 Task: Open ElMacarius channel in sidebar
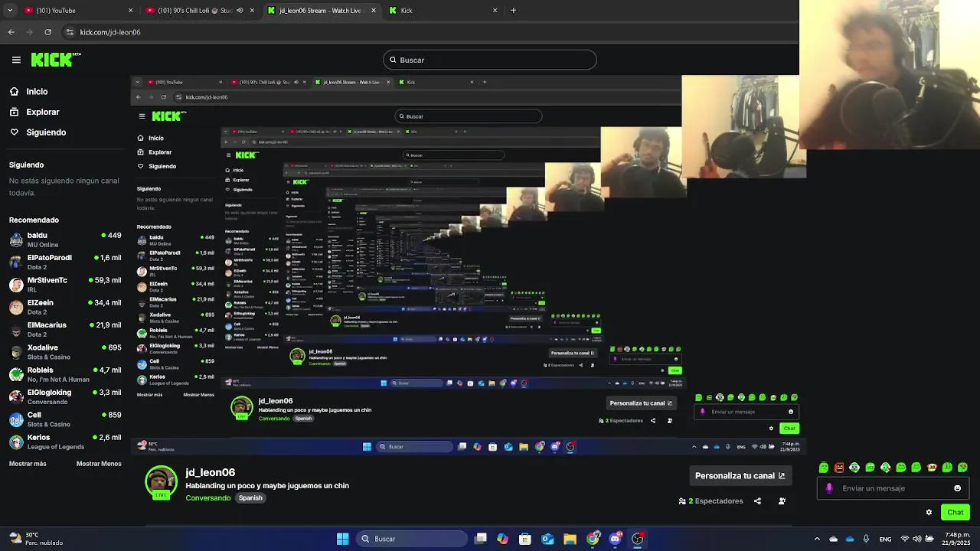click(x=65, y=329)
